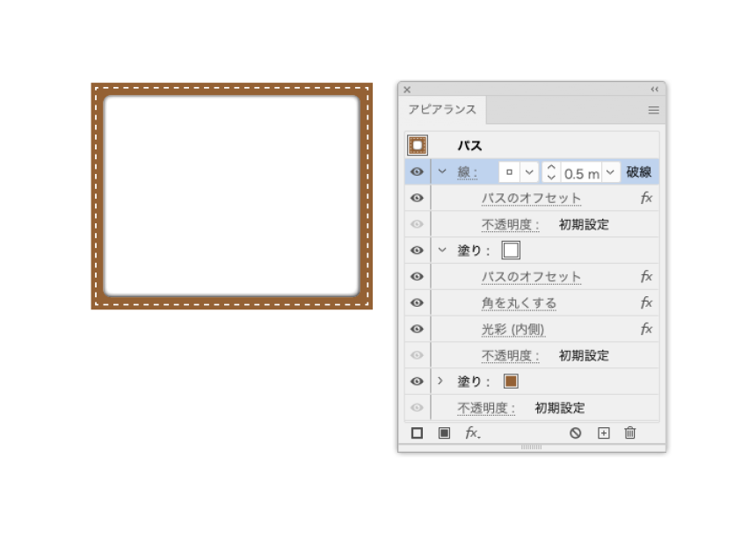Screen dimensions: 756x538
Task: Click the Add New Fill icon
Action: (x=444, y=433)
